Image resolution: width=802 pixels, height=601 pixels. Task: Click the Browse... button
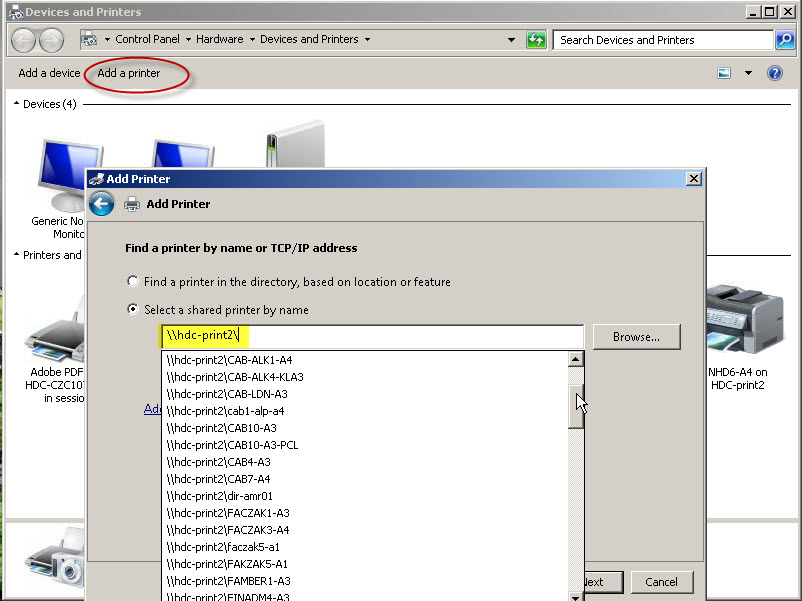coord(636,337)
